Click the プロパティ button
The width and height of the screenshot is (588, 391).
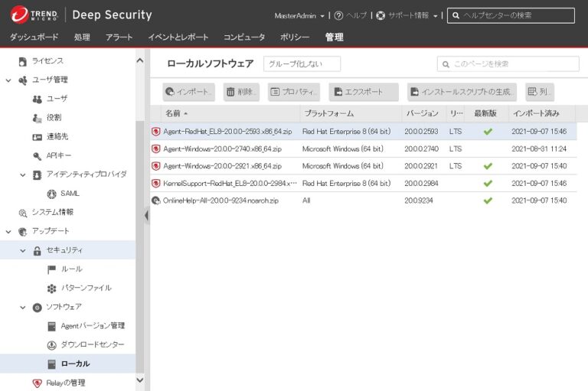[x=294, y=92]
